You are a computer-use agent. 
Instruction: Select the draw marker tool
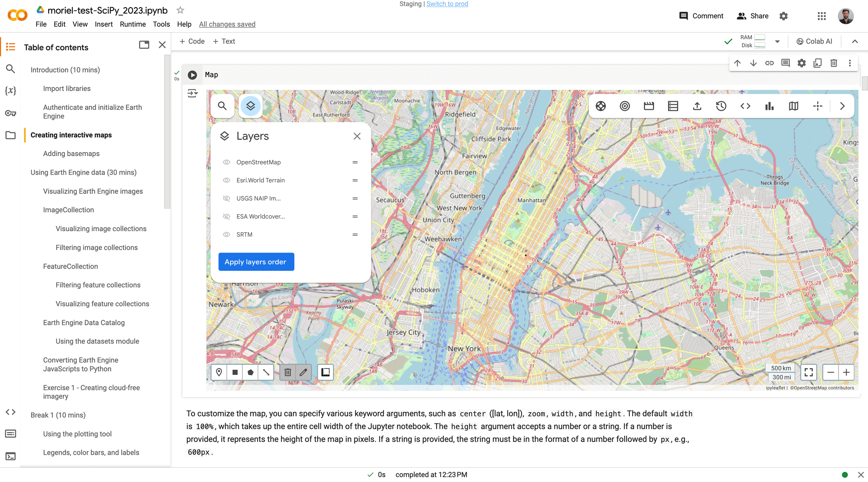point(219,372)
